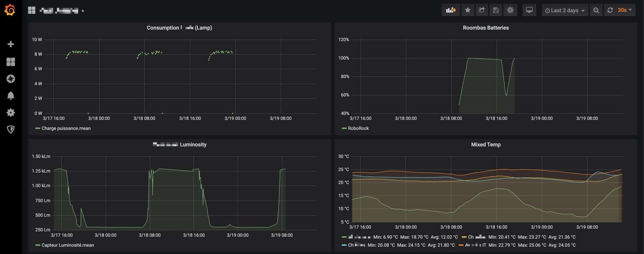Viewport: 644px width, 254px height.
Task: Click the 1.25 kLm axis label in Luminosity
Action: click(x=41, y=171)
